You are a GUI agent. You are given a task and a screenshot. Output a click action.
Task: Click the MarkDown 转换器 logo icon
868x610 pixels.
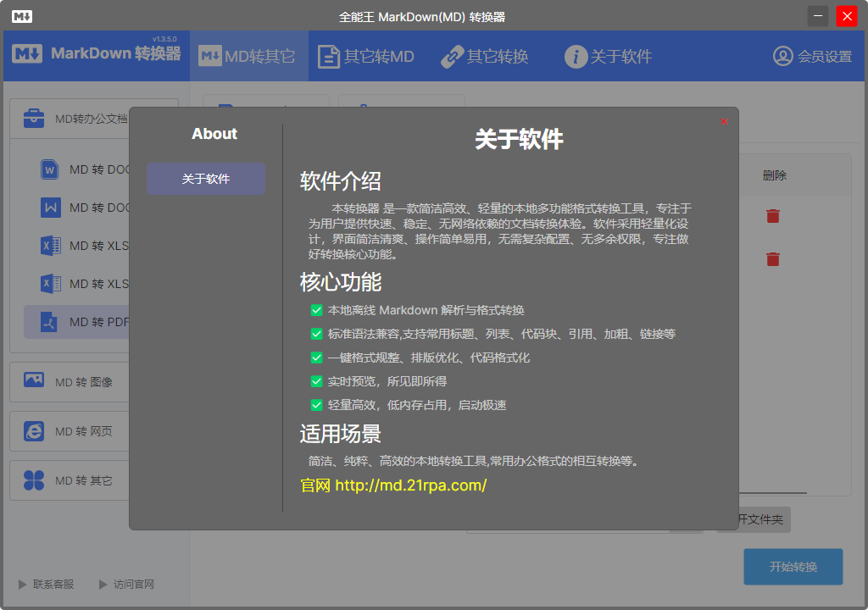point(27,53)
